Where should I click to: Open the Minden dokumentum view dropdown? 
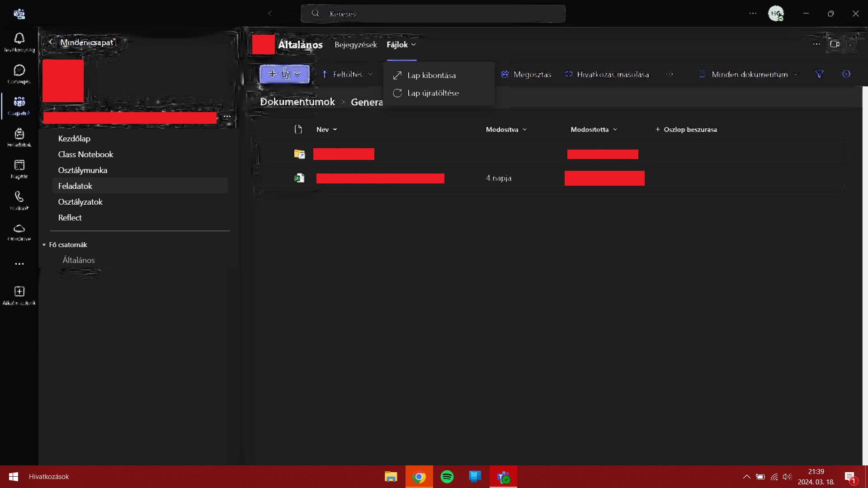coord(749,74)
